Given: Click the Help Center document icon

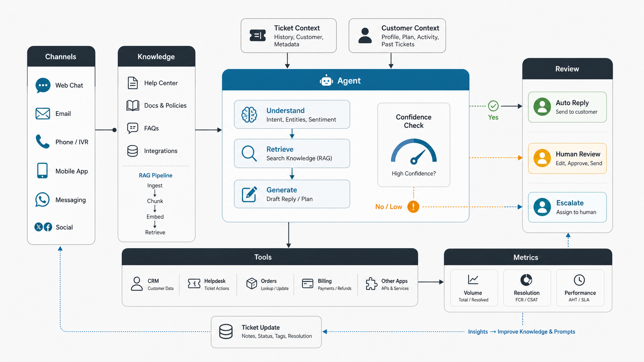Looking at the screenshot, I should (x=132, y=83).
